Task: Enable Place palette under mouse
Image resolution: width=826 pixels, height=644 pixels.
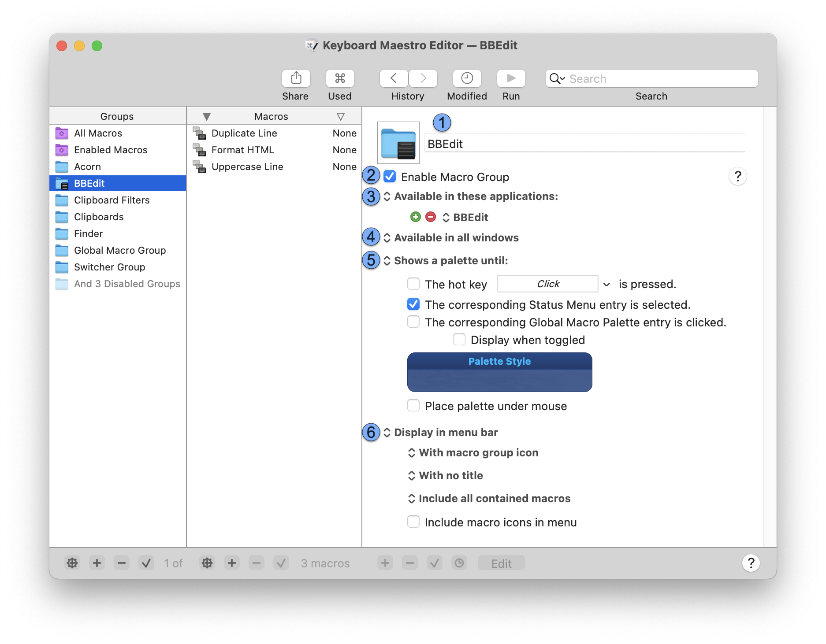Action: [x=413, y=406]
